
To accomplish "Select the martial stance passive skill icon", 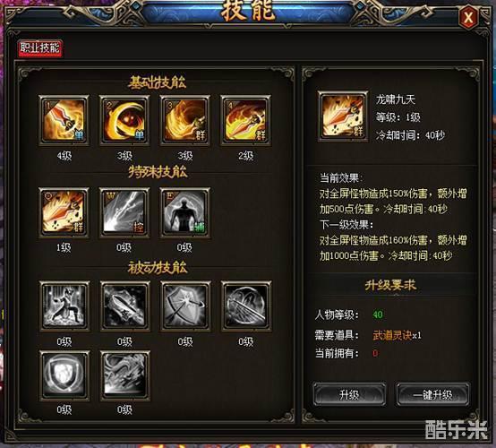I will coord(64,306).
